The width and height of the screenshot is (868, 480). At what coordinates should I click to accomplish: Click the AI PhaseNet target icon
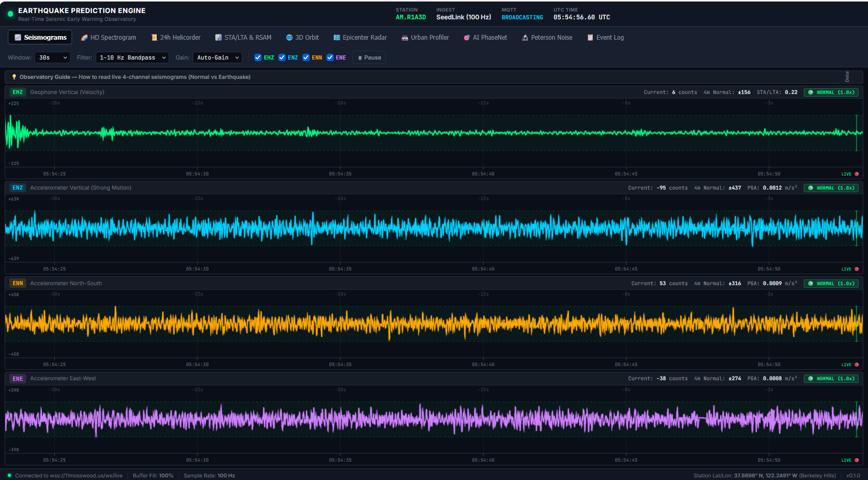coord(467,38)
